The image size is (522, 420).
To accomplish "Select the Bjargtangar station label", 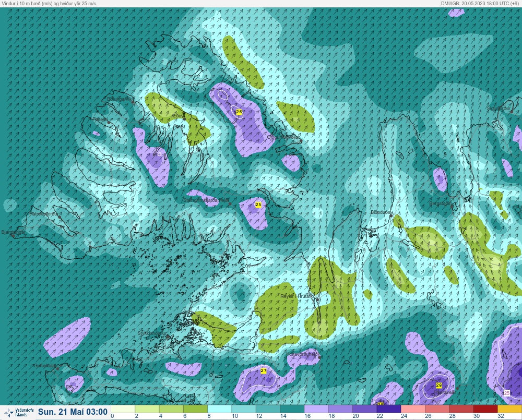I will click(x=13, y=232).
